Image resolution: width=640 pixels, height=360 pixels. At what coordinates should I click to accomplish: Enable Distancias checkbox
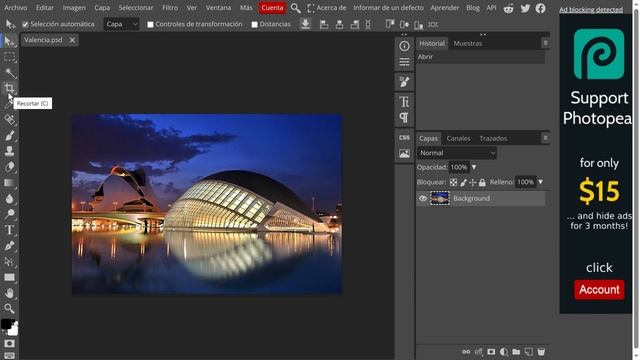coord(254,24)
